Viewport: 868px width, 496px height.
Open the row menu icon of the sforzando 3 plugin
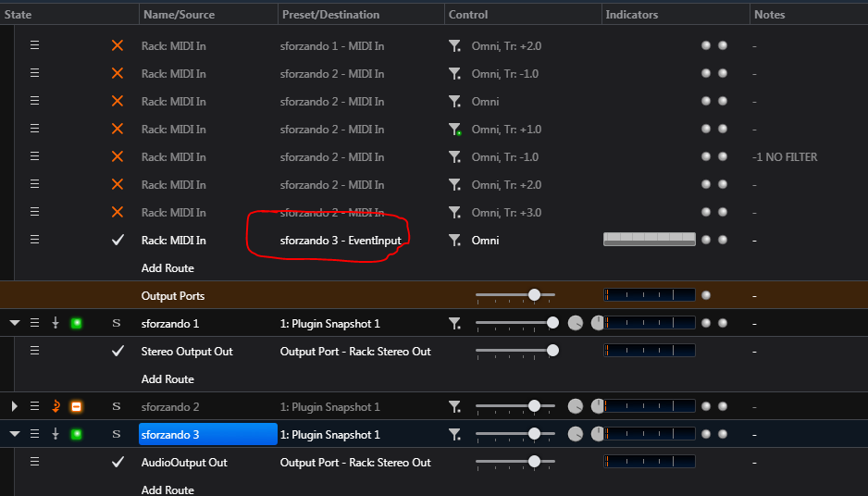[34, 434]
